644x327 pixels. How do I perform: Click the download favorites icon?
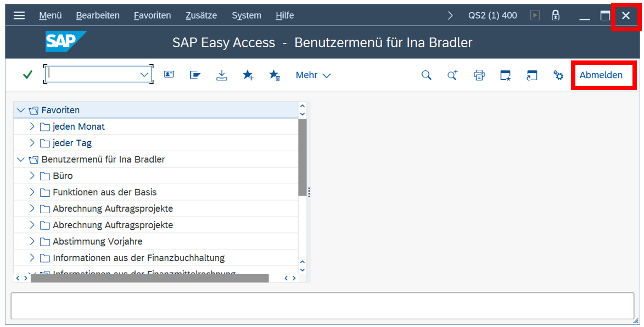221,75
